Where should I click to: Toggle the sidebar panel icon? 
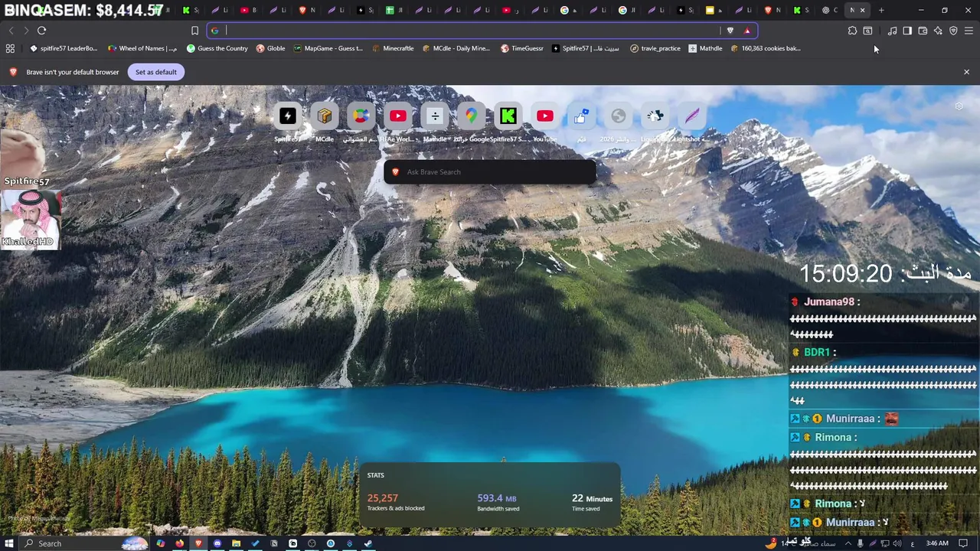907,31
